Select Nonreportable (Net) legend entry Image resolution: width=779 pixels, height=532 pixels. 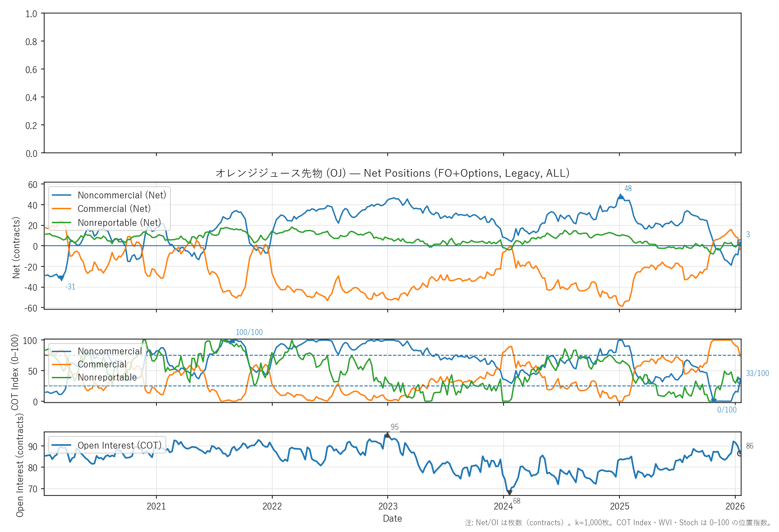[119, 223]
